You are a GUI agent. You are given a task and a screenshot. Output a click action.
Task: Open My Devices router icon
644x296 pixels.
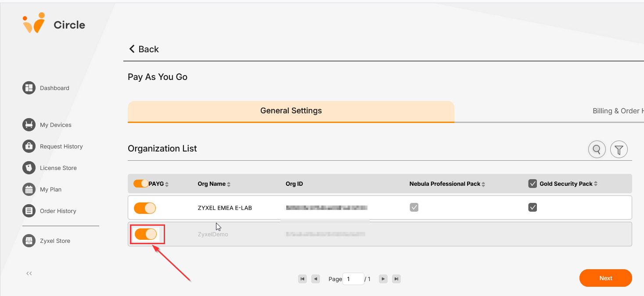click(x=29, y=125)
